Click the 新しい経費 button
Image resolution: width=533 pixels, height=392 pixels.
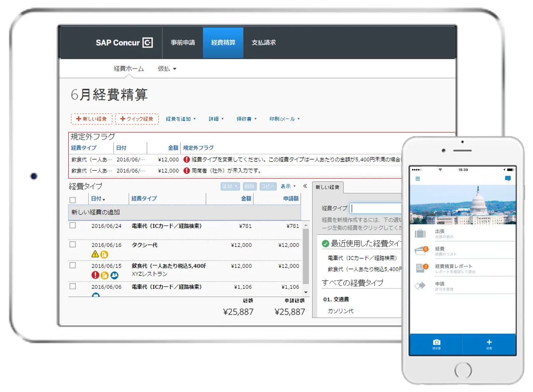coord(92,119)
